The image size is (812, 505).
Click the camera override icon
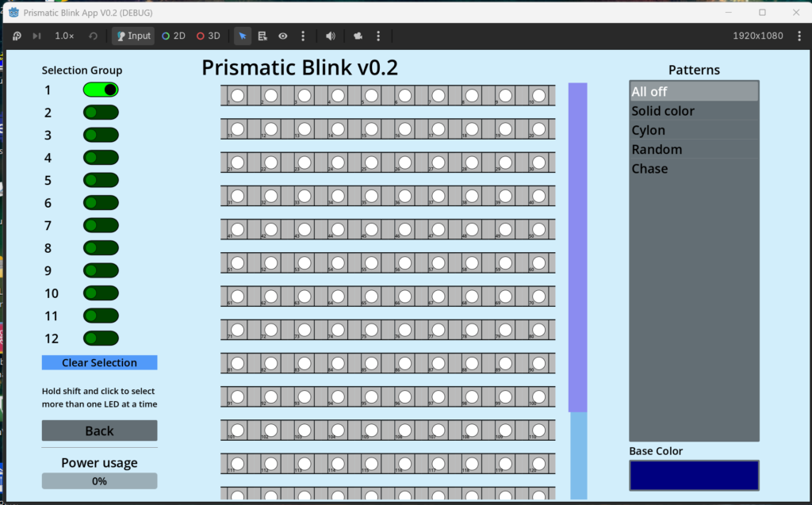tap(358, 36)
